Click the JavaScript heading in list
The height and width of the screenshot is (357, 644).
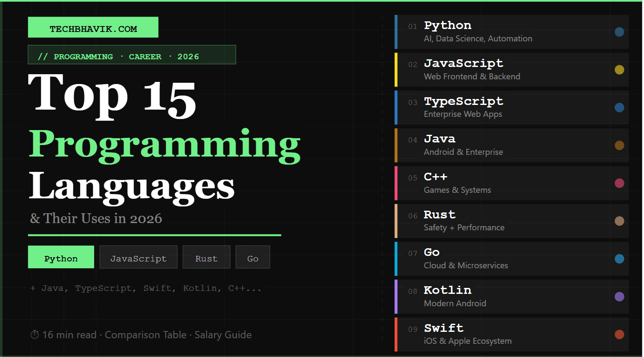(463, 63)
